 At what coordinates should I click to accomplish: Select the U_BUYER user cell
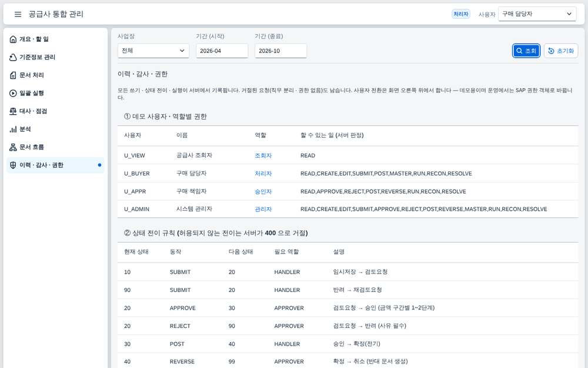tap(137, 174)
